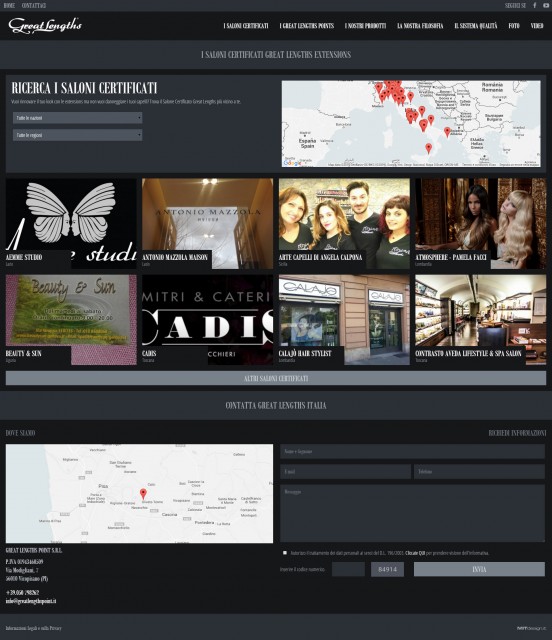Open the Antonio Mazzola Maison salon card
The height and width of the screenshot is (640, 552).
(x=207, y=223)
